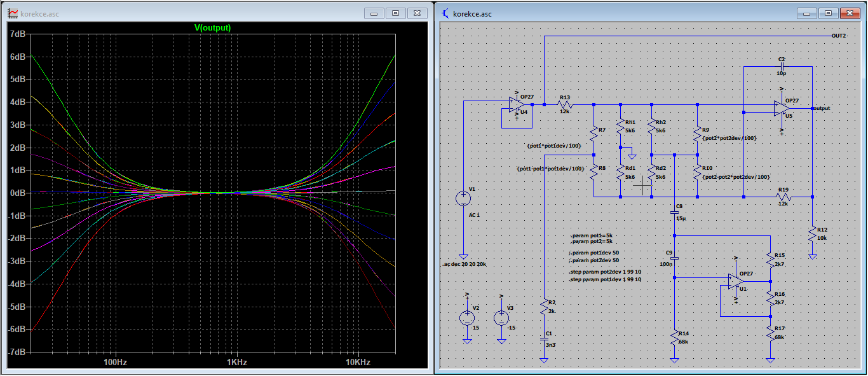
Task: Maximize the schematic korekce.asc window
Action: click(x=828, y=13)
